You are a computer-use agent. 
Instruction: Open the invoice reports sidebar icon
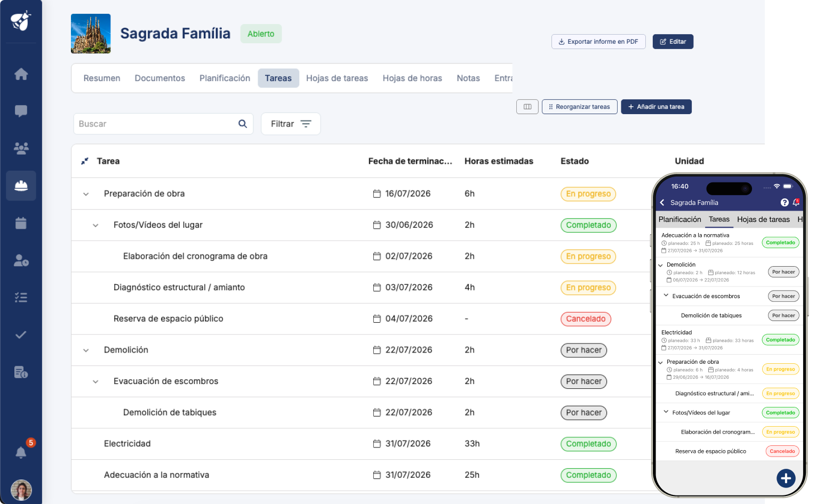coord(21,372)
